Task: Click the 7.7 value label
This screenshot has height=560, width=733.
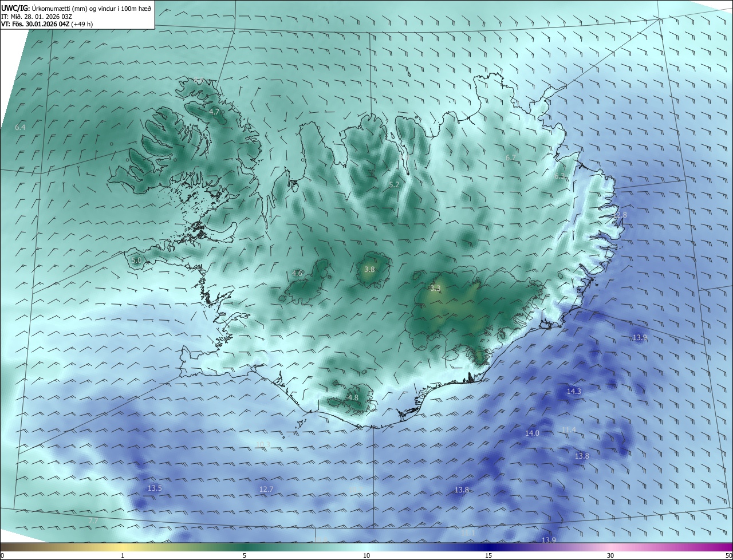Action: (x=93, y=520)
